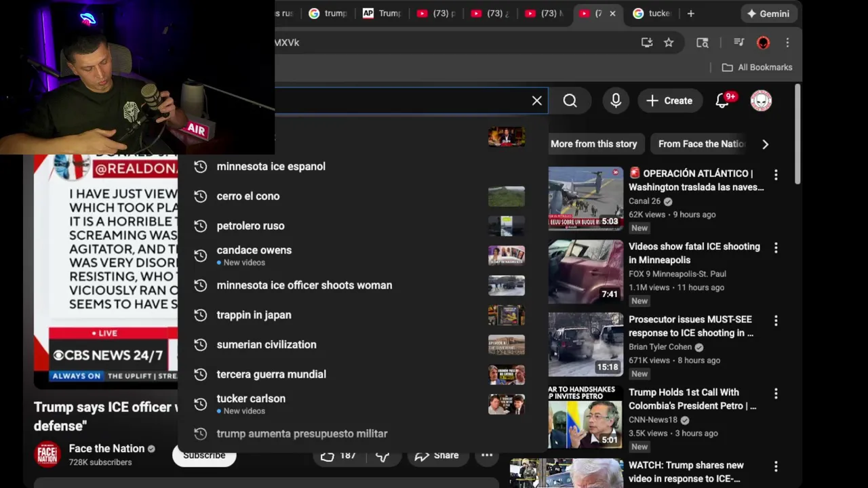Open options menu for 'Trump Holds 1st Call' video

(776, 394)
